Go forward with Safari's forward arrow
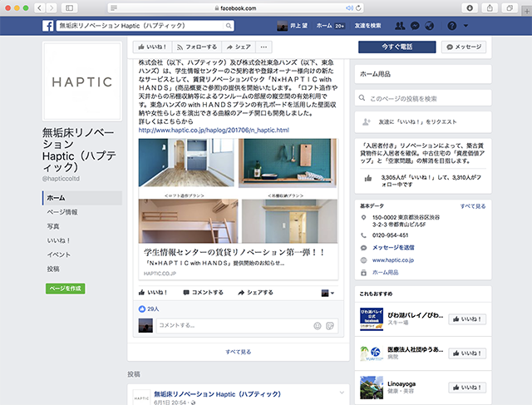Viewport: 532px width, 405px height. 52,7
